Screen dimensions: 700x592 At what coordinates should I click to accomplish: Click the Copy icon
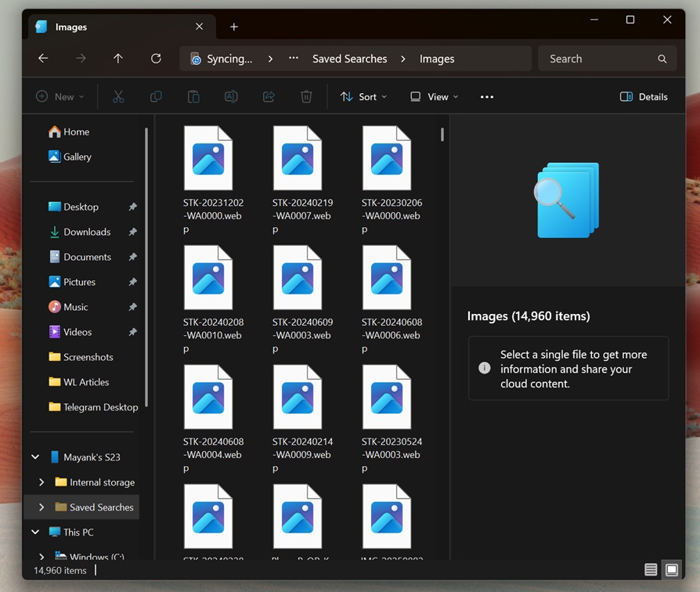point(156,96)
